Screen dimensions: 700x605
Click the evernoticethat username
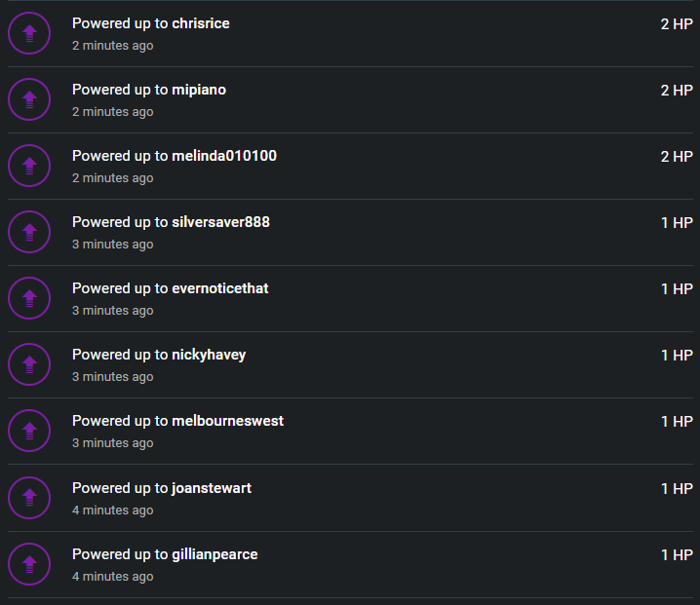(x=220, y=288)
